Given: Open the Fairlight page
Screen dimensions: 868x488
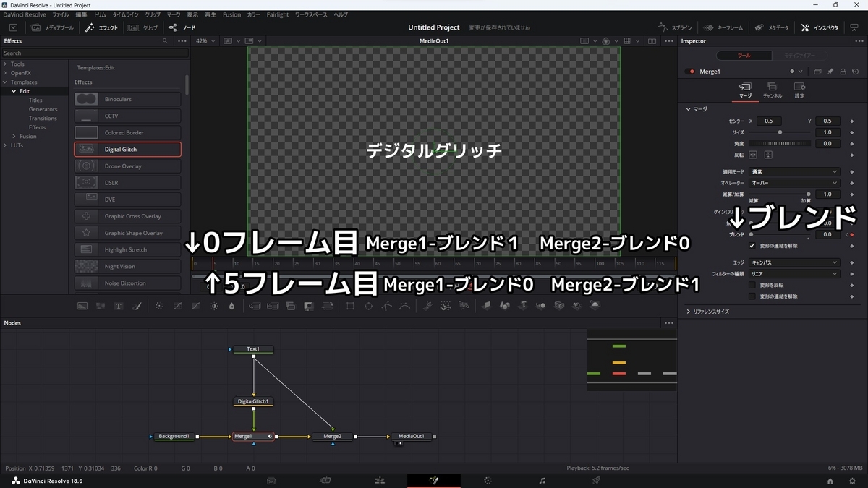Looking at the screenshot, I should coord(540,480).
